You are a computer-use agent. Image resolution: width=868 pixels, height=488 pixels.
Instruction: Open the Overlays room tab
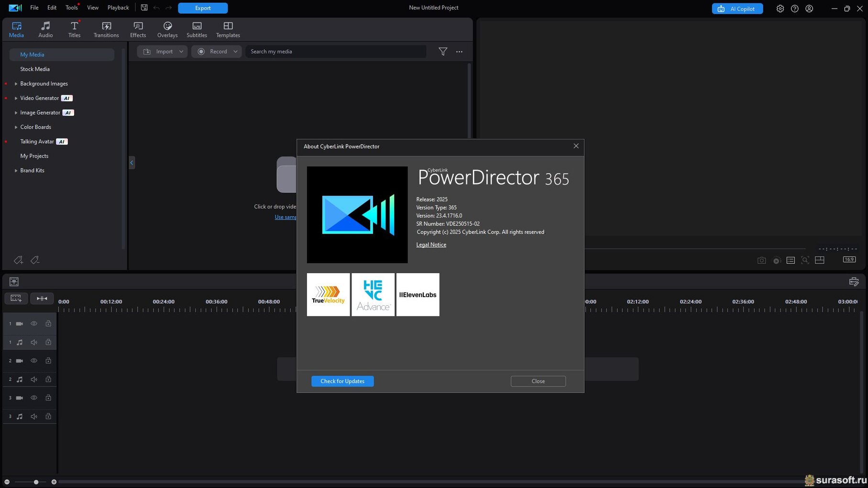167,29
